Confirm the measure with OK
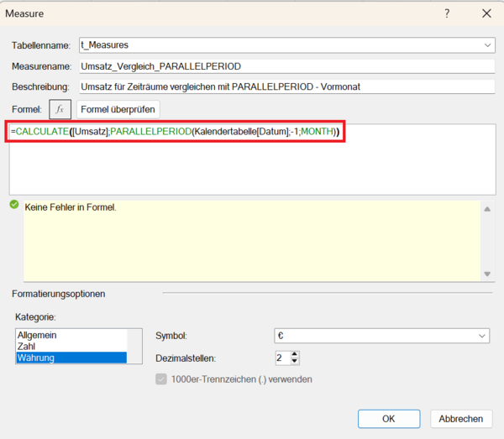This screenshot has height=439, width=504. tap(388, 418)
